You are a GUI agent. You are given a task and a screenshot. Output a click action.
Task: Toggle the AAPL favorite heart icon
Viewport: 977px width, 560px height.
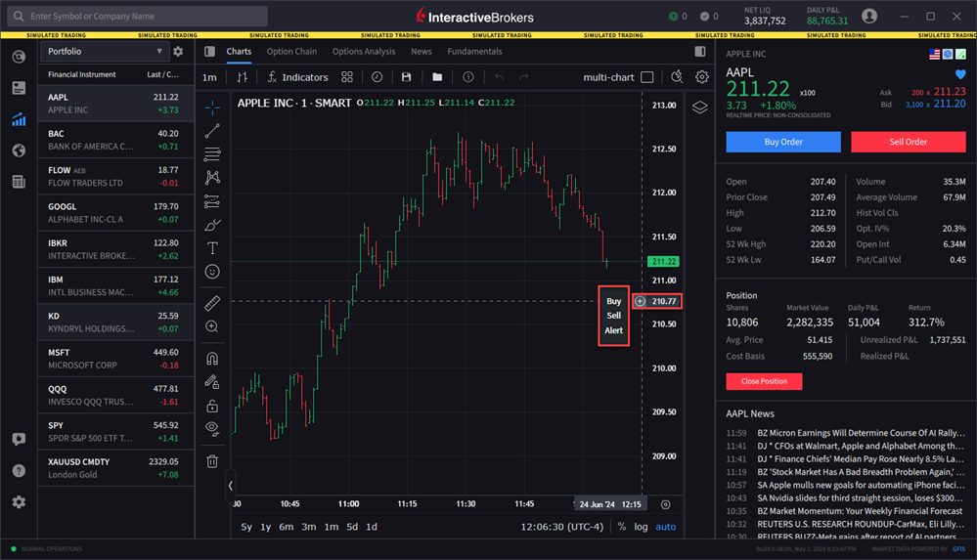[960, 74]
